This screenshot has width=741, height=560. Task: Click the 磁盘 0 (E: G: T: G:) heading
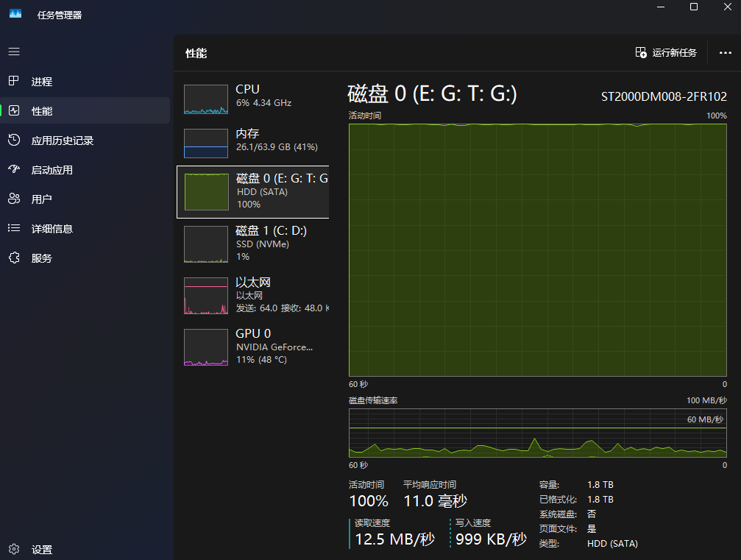432,93
